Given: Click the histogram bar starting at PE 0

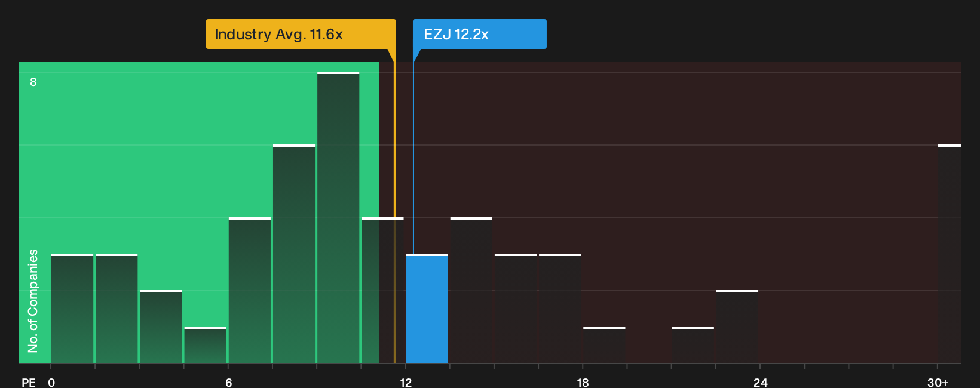Looking at the screenshot, I should 72,309.
